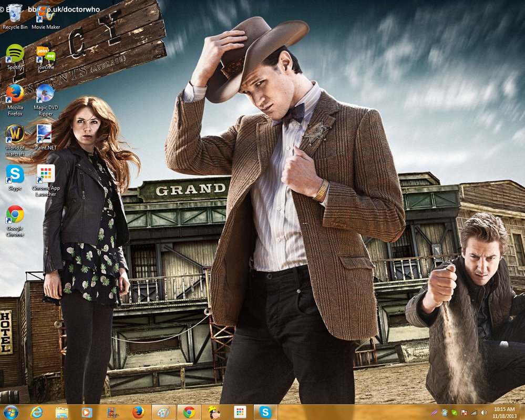Switch to the paint palette taskbar app
The width and height of the screenshot is (525, 420).
163,412
